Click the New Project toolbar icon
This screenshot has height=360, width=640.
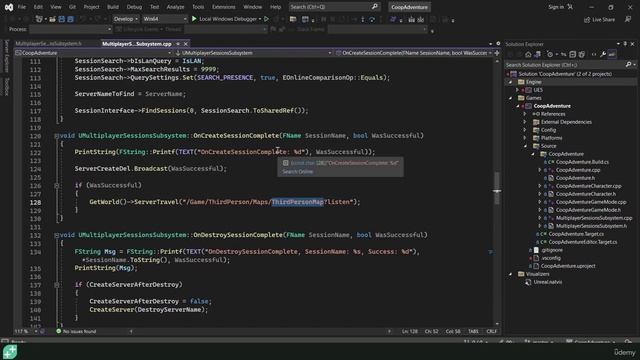pos(39,19)
